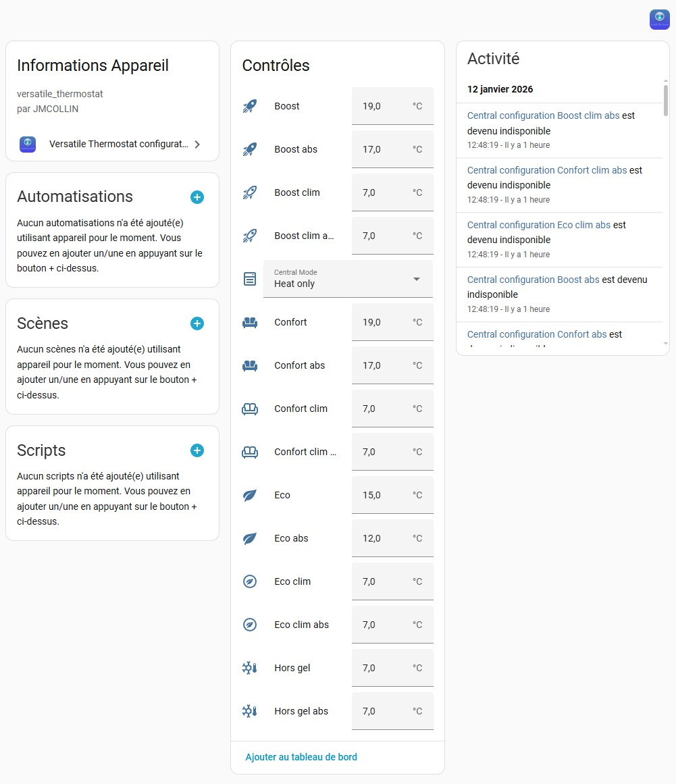
Task: Click the sofa icon beside Confort abs
Action: coord(249,365)
